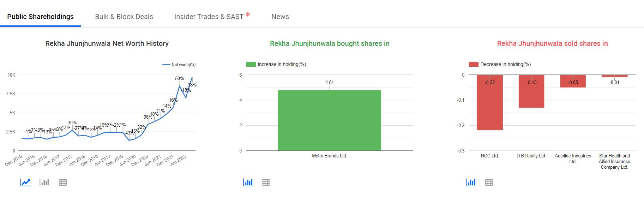
Task: Show bought shares data as table
Action: click(x=266, y=182)
